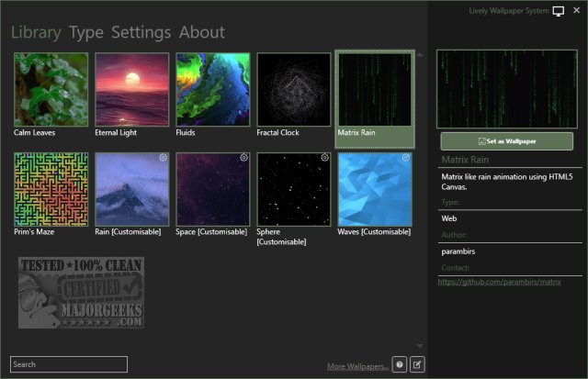The width and height of the screenshot is (588, 379).
Task: Click the 'Calm Leaves' caption
Action: point(35,132)
